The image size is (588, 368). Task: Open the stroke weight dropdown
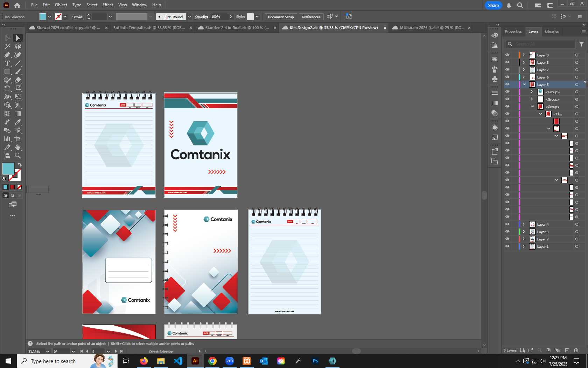[x=110, y=17]
